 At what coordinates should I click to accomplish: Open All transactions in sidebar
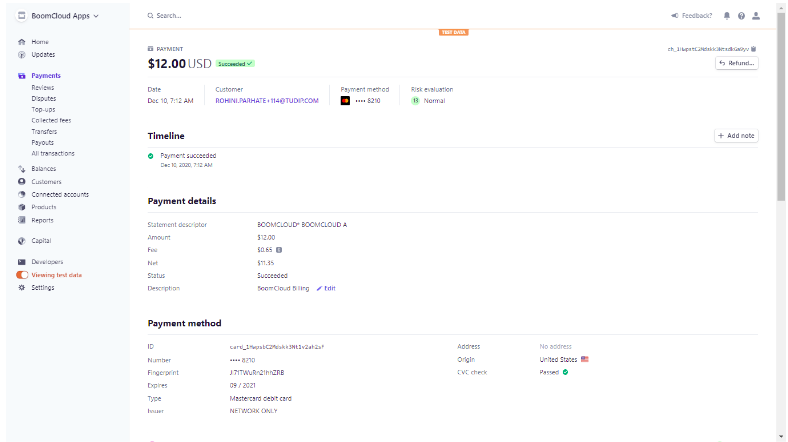point(53,153)
